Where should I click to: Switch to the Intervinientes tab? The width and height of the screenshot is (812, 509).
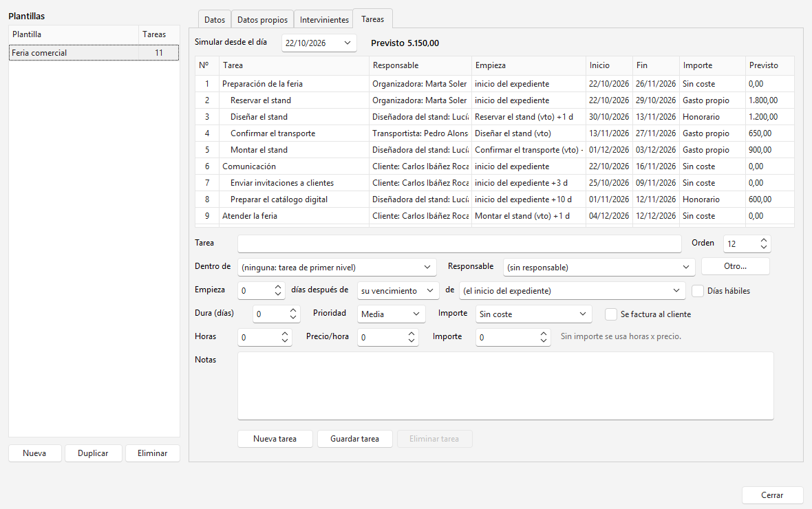pos(324,20)
